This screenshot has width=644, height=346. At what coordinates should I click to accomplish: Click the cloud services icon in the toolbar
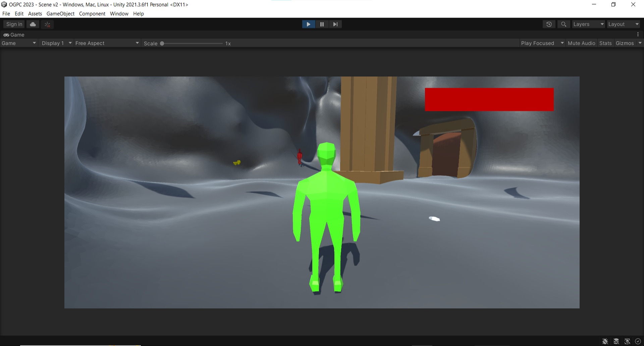click(33, 24)
